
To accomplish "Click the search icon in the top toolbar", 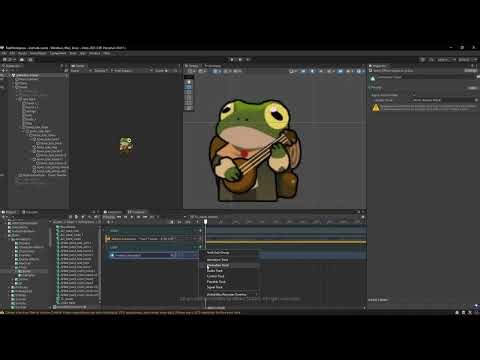I will point(431,60).
